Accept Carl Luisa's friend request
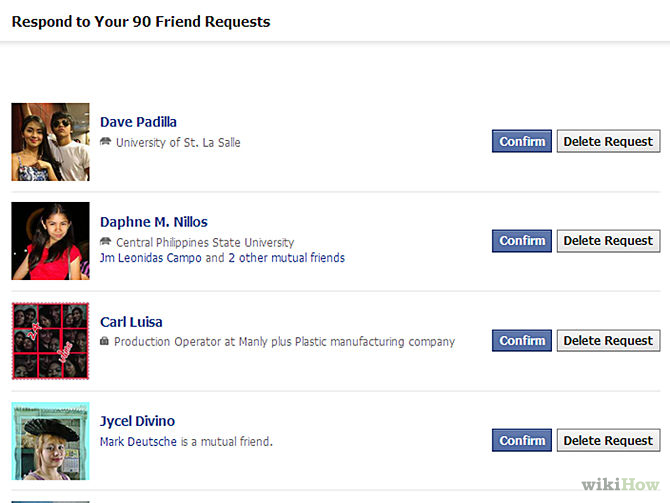The height and width of the screenshot is (503, 670). (522, 341)
